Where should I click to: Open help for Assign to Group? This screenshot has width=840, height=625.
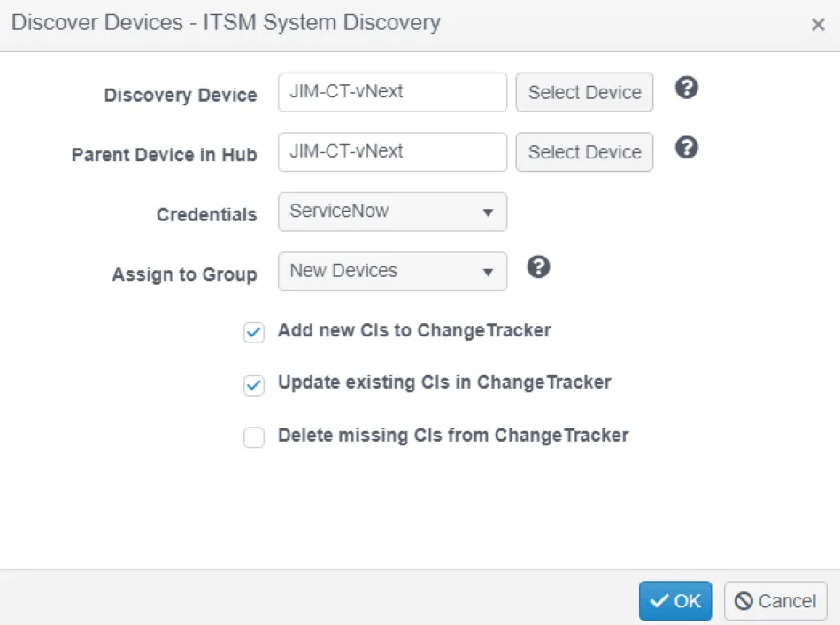538,267
